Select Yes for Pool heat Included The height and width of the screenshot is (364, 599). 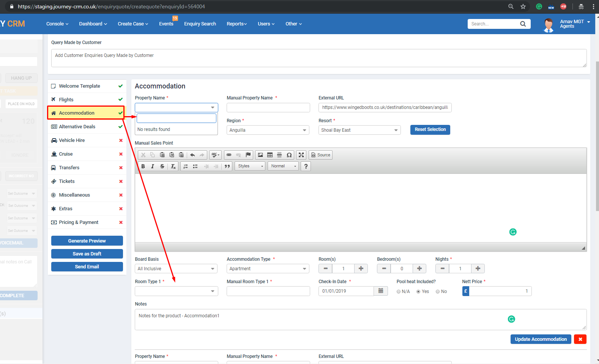pyautogui.click(x=418, y=292)
